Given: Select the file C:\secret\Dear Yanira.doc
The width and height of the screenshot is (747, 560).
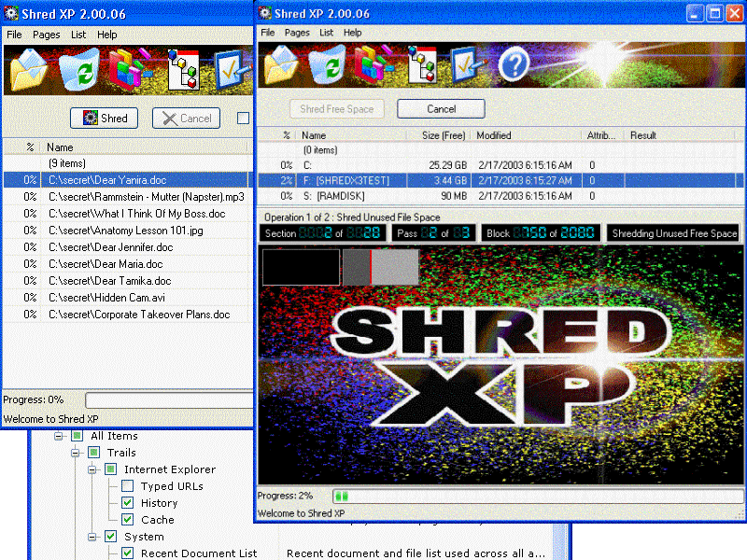Looking at the screenshot, I should [x=128, y=180].
